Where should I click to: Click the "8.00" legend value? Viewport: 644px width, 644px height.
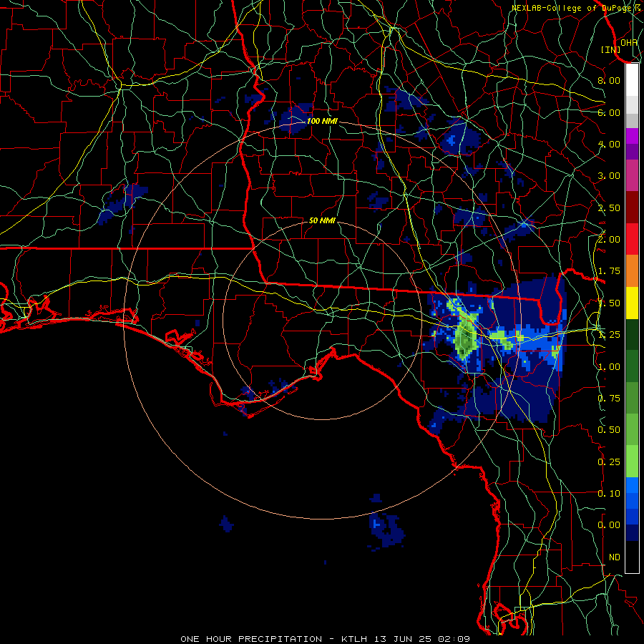coord(609,80)
